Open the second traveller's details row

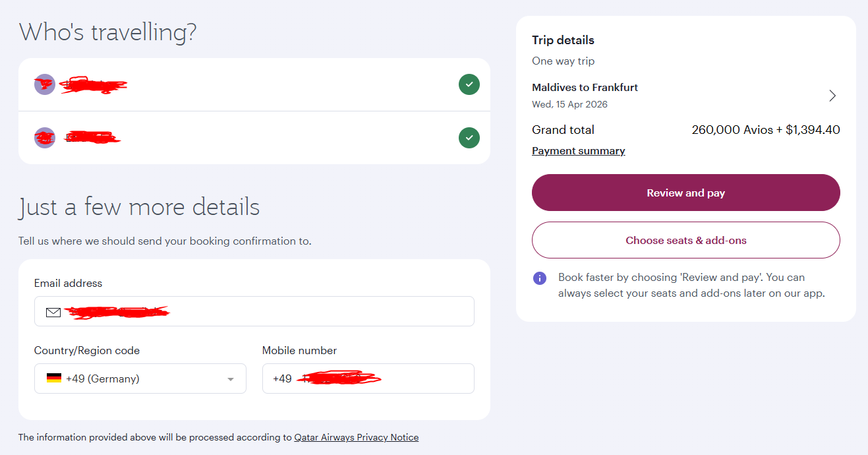point(264,138)
